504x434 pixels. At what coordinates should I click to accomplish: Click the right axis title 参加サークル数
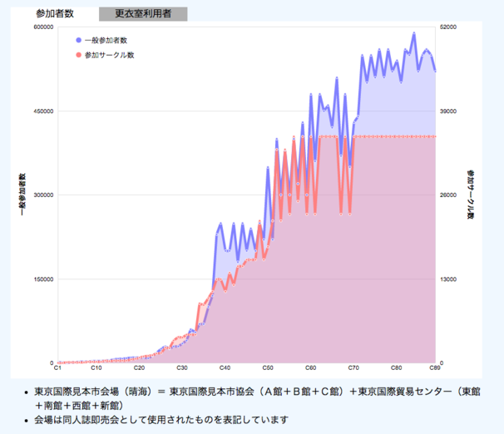point(470,195)
